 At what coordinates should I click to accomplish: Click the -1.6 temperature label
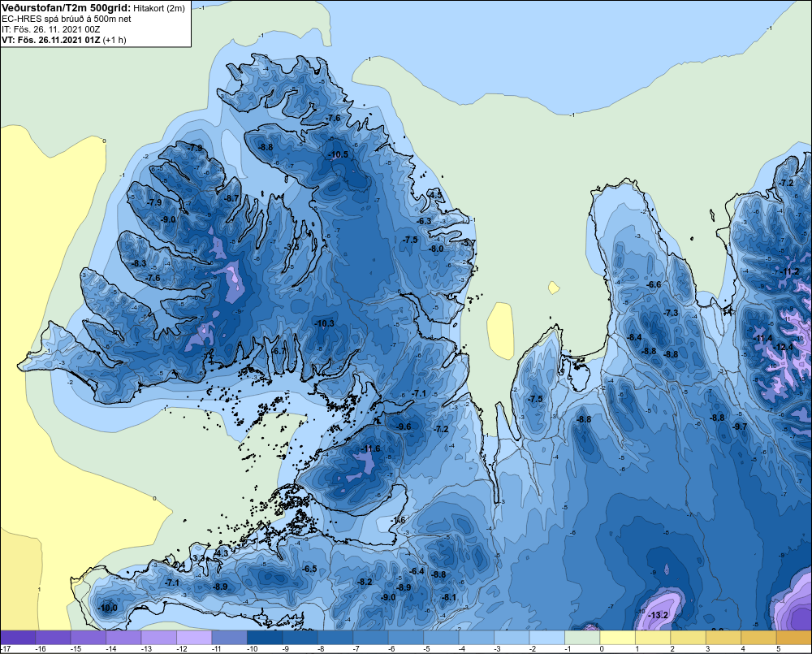click(x=398, y=520)
